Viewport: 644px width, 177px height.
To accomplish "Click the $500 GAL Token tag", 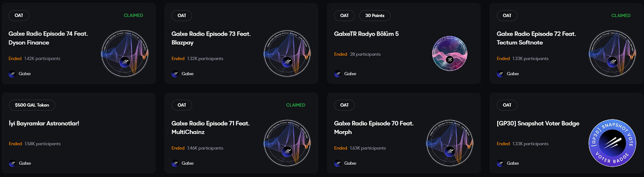I will coord(32,105).
